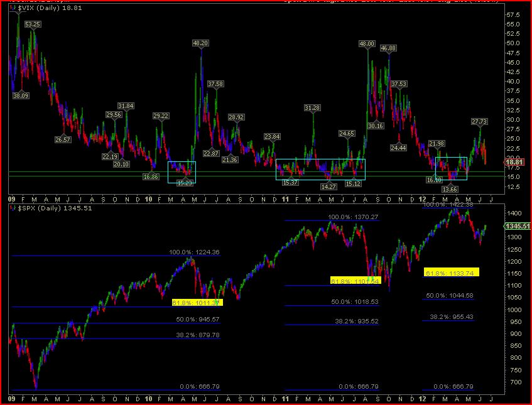Select the $SPX (Daily) 1345.51 title
The image size is (532, 405).
pos(55,208)
